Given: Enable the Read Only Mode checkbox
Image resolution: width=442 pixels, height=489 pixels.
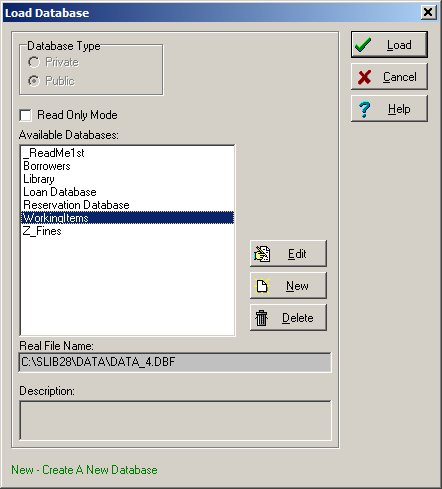Looking at the screenshot, I should pyautogui.click(x=26, y=115).
